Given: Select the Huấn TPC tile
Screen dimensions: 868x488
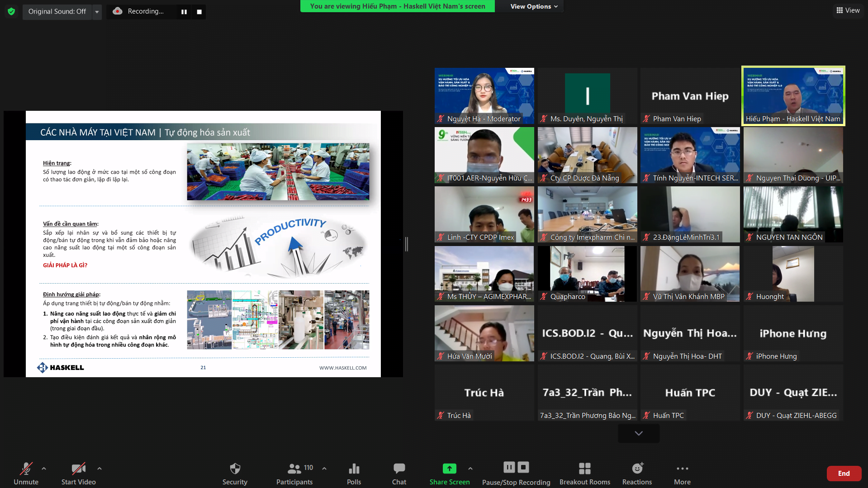Looking at the screenshot, I should (x=690, y=393).
